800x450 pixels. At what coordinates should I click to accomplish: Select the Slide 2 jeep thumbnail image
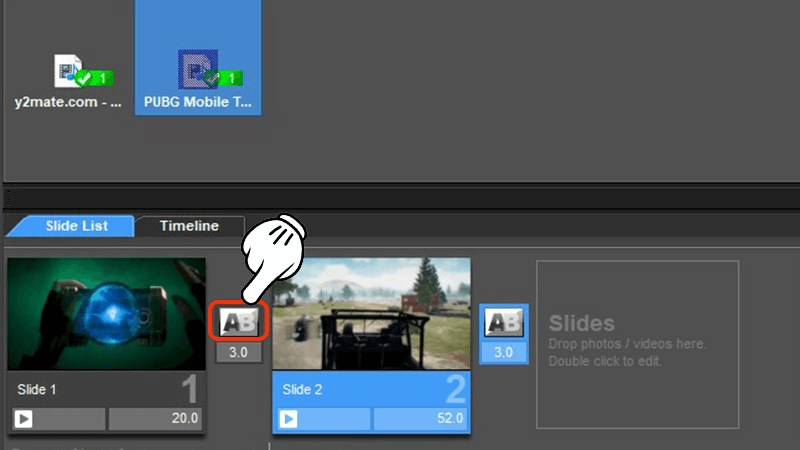point(371,314)
